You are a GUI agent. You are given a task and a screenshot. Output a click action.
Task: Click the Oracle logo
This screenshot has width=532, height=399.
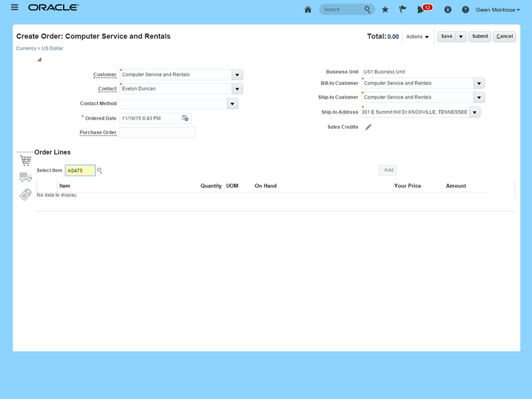click(54, 7)
